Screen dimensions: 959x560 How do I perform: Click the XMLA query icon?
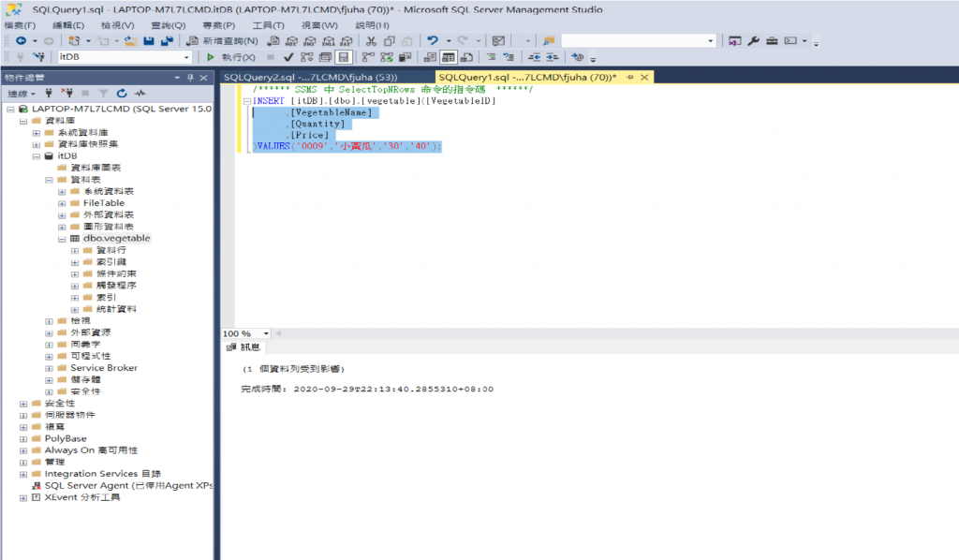coord(329,41)
